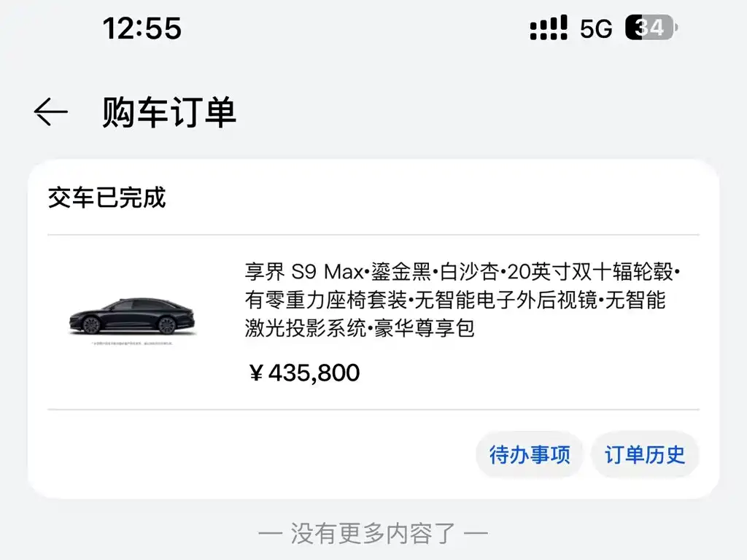This screenshot has height=560, width=747.
Task: Tap the 20英寸双十辐轮毂 wheel option text
Action: click(590, 272)
